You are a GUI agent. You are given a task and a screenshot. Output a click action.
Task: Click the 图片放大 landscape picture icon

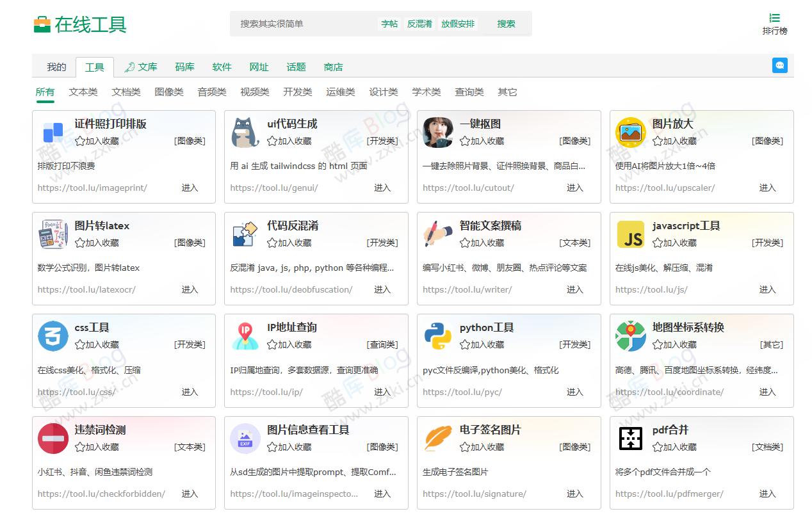click(630, 133)
